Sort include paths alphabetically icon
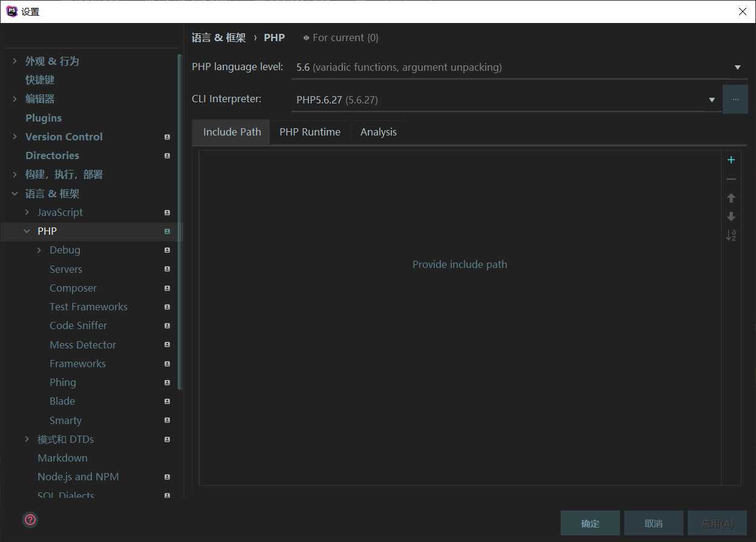The width and height of the screenshot is (756, 542). click(x=731, y=235)
